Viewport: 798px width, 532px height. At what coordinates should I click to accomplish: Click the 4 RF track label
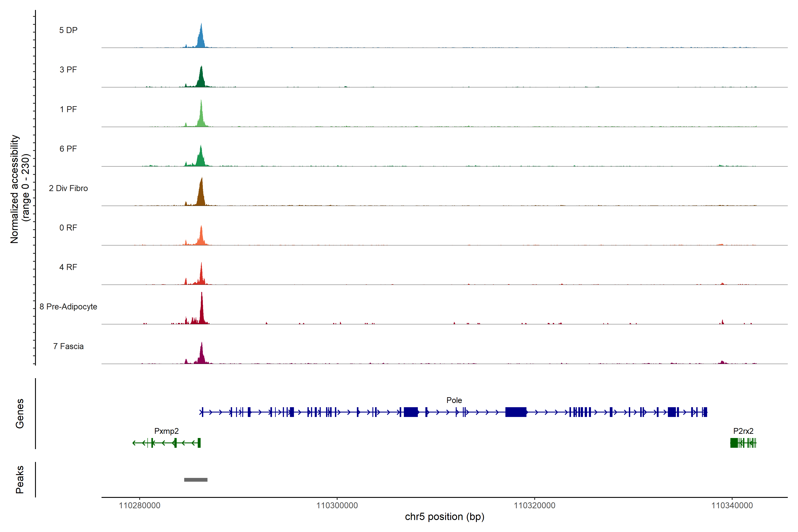click(68, 267)
